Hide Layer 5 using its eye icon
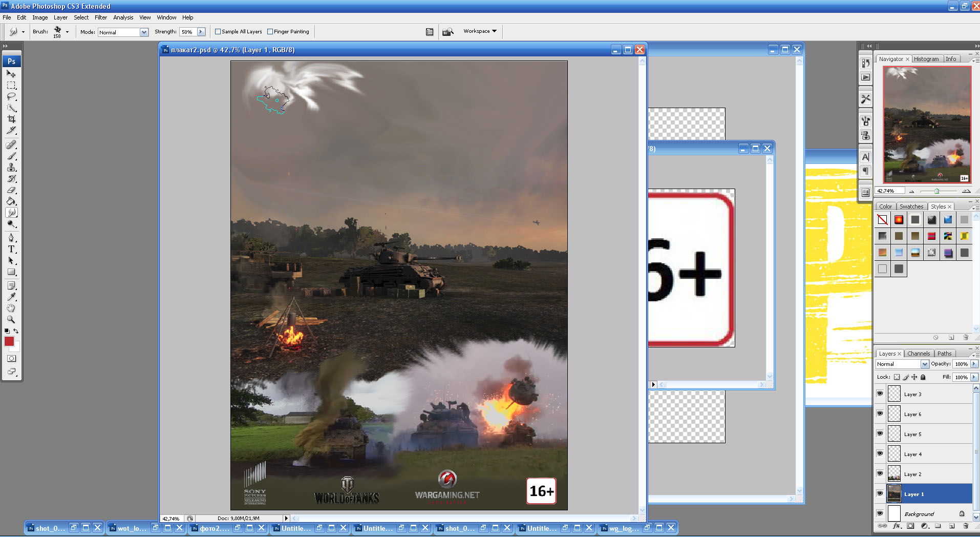Image resolution: width=980 pixels, height=537 pixels. coord(880,433)
